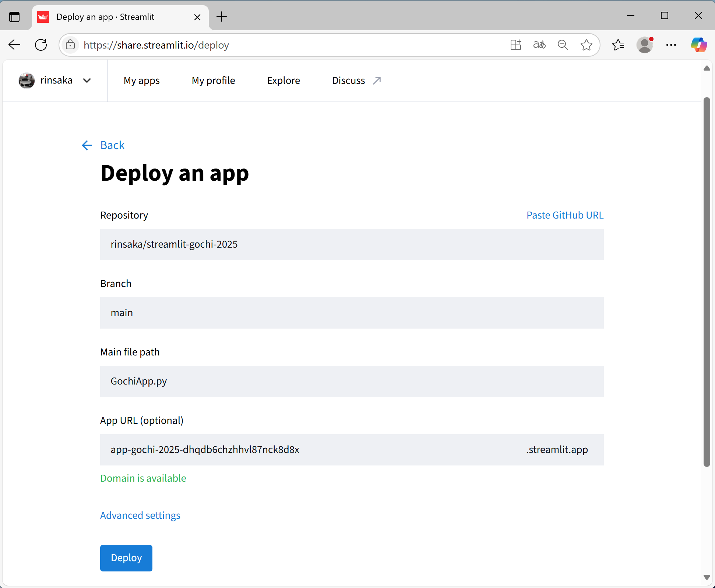This screenshot has height=588, width=715.
Task: Expand the rinsaka workspace dropdown
Action: point(87,81)
